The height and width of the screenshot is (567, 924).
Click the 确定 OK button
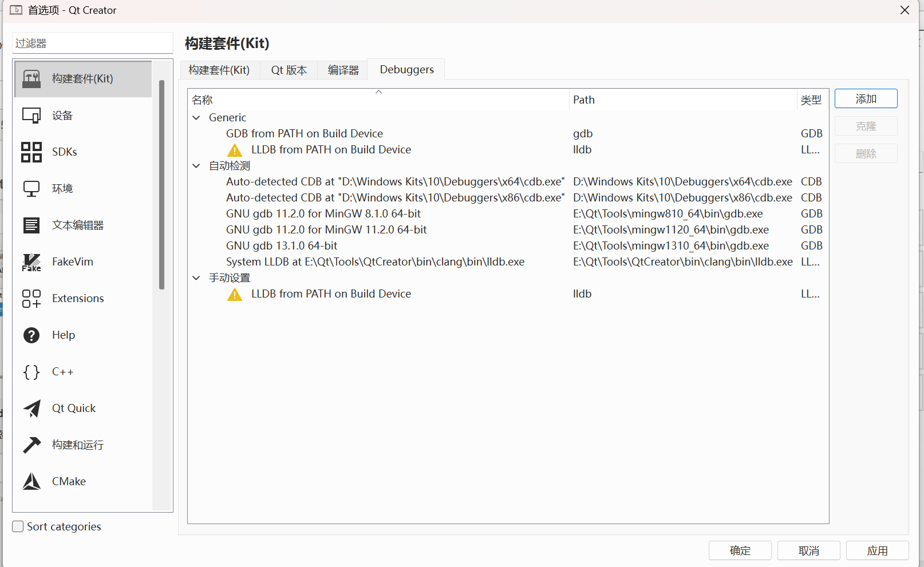coord(740,550)
